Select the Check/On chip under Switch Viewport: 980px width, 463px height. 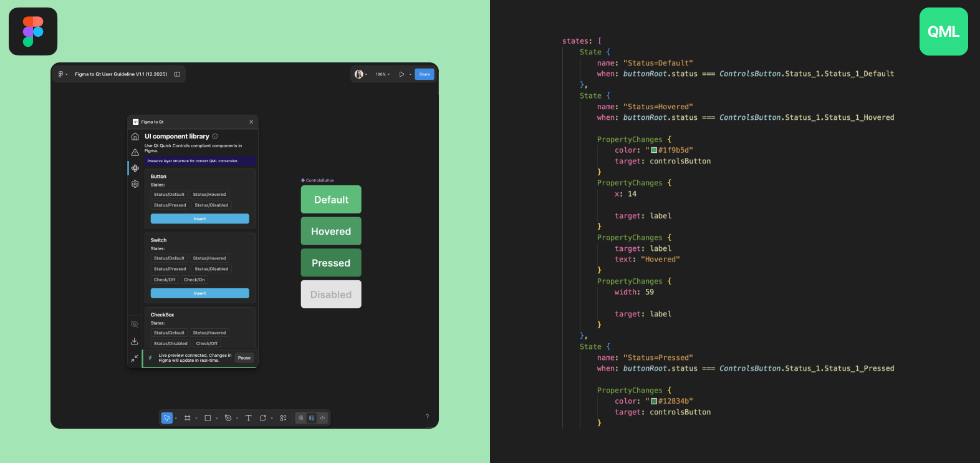pyautogui.click(x=194, y=280)
